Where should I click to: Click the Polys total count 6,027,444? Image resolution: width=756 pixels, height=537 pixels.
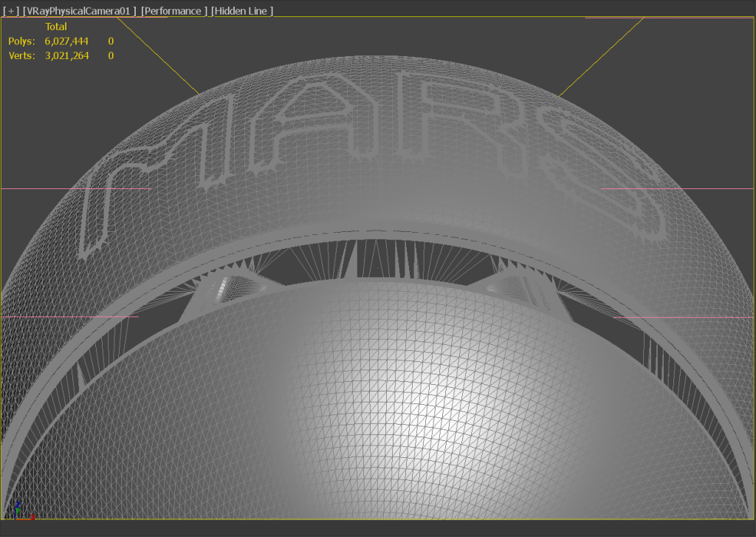click(66, 41)
